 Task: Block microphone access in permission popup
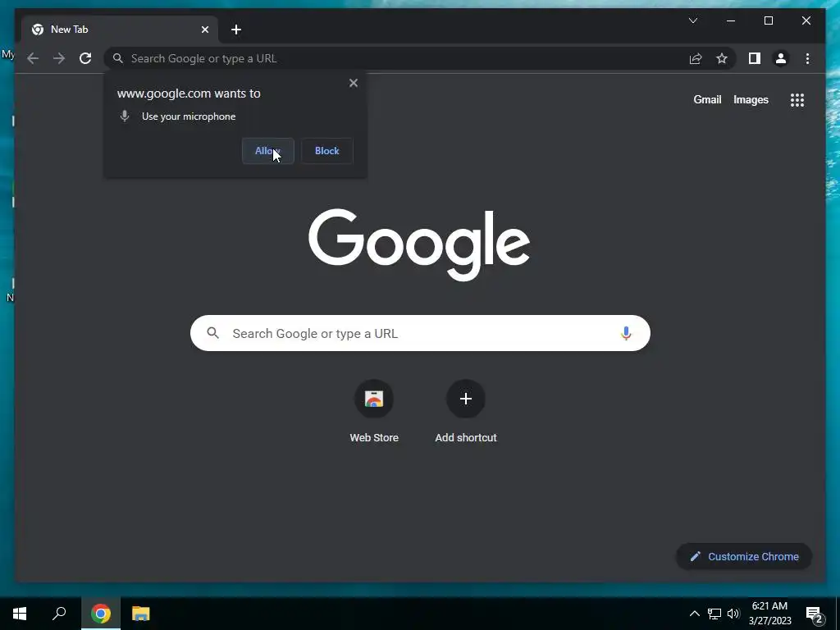326,151
